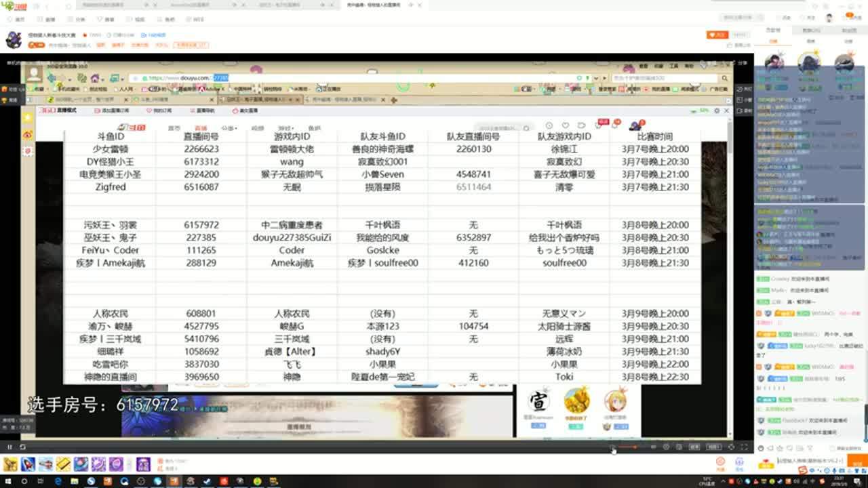The width and height of the screenshot is (868, 488).
Task: Select 视频 in the streamed Douyu page navigation
Action: click(258, 128)
